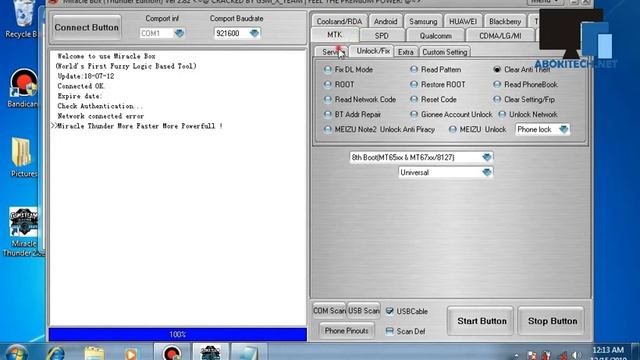Switch to the CDMA/LG/MI tab

coord(500,36)
